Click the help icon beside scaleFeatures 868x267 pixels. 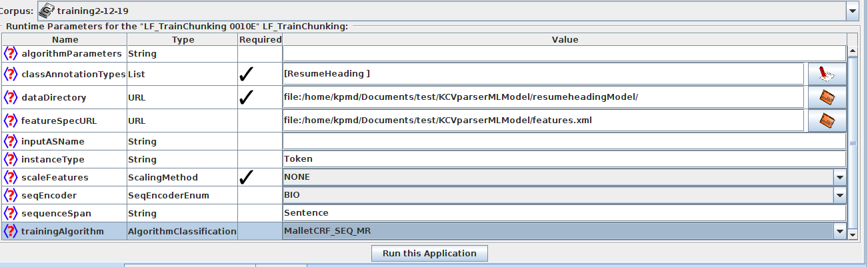point(11,177)
